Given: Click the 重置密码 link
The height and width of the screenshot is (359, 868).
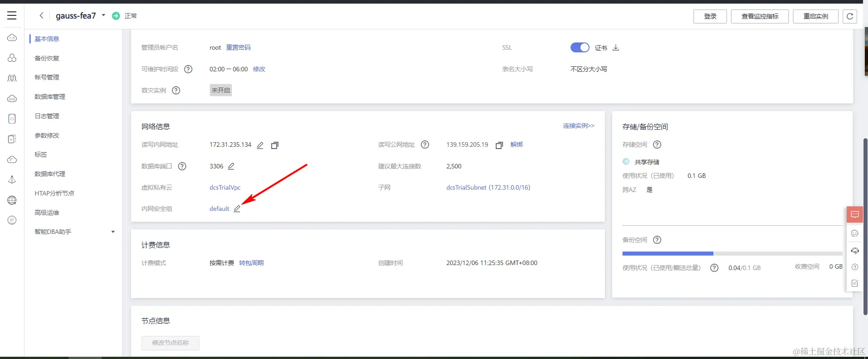Looking at the screenshot, I should (x=238, y=47).
